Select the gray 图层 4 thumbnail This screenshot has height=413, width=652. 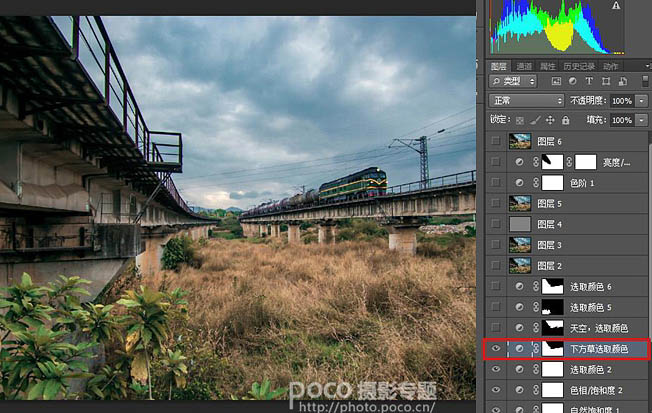520,224
